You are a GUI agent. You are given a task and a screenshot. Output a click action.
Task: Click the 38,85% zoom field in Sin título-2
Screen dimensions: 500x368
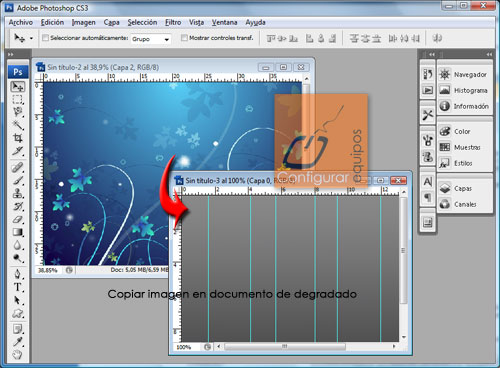point(50,270)
